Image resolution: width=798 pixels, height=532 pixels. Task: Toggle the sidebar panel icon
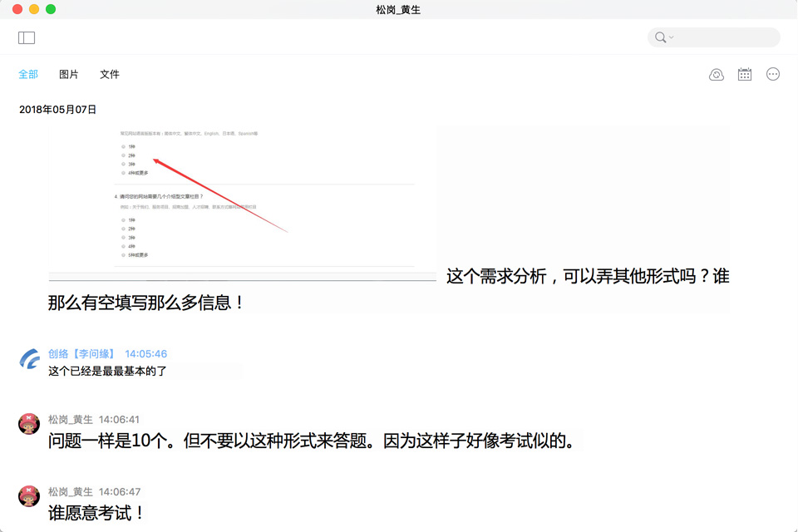[x=26, y=37]
